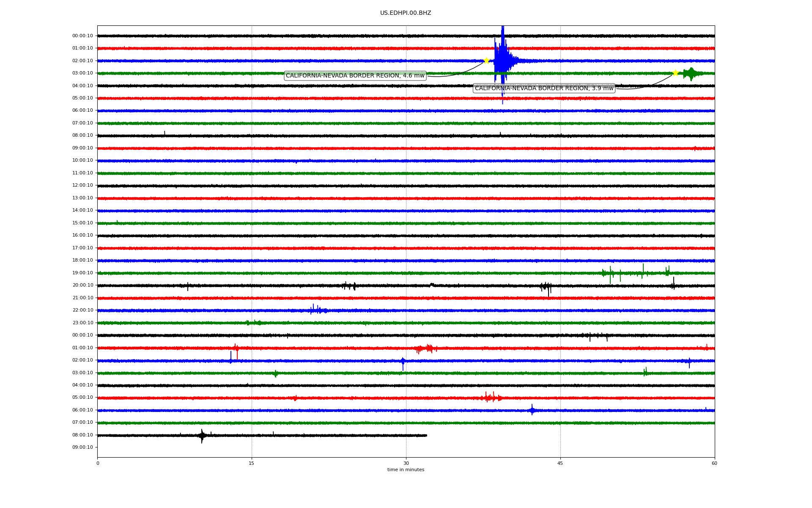Click the US.EDHPI.00.BHZ plot title
The image size is (812, 508).
tap(406, 13)
